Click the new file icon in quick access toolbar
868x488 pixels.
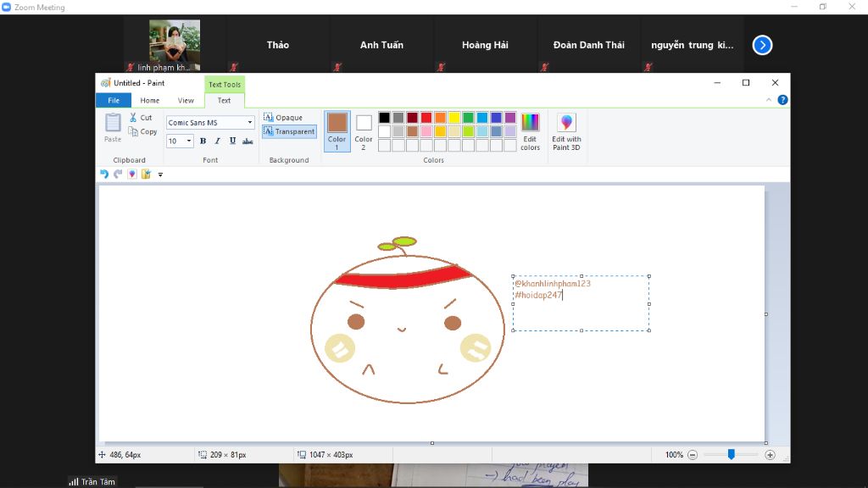(x=146, y=174)
